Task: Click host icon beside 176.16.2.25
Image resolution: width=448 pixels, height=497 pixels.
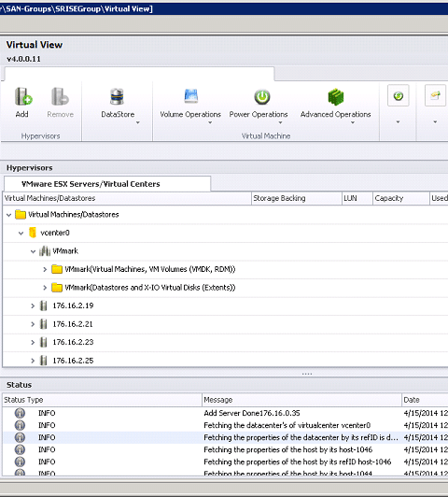Action: click(x=44, y=361)
